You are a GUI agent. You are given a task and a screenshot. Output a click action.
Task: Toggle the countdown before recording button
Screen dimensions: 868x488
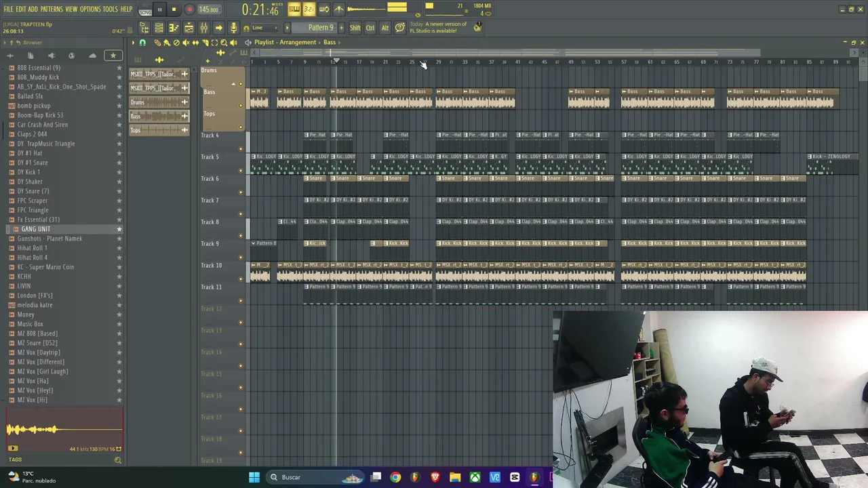(x=309, y=9)
